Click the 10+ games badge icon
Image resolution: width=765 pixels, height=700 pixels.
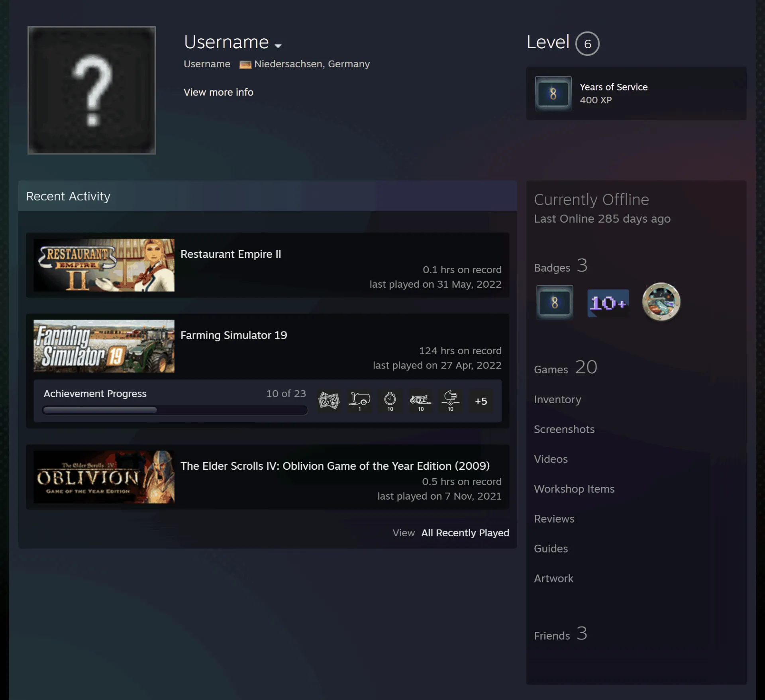point(608,303)
